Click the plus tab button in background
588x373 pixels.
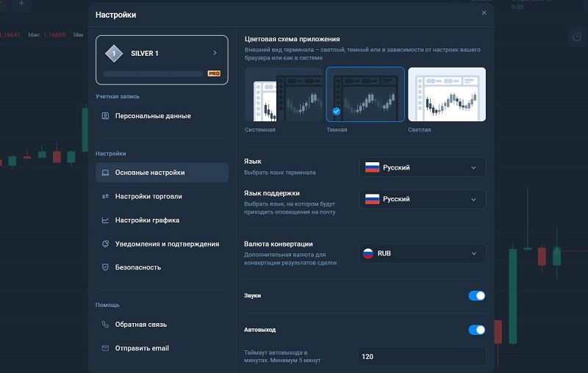(21, 4)
